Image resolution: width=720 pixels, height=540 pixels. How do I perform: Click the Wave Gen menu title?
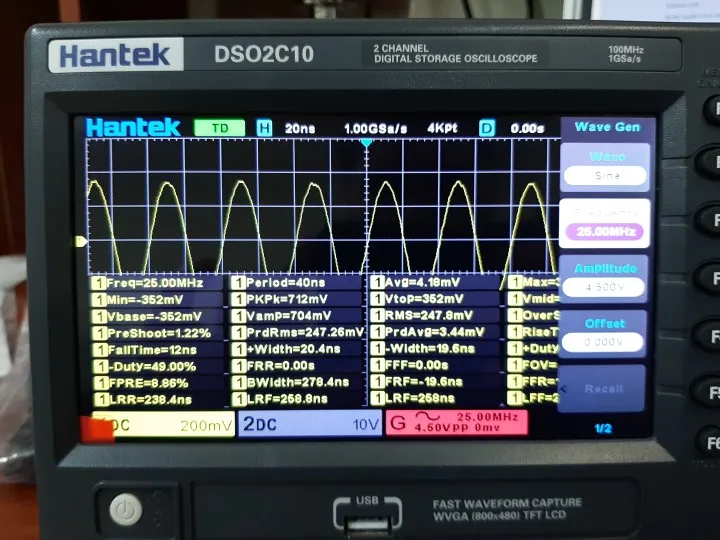[x=607, y=127]
